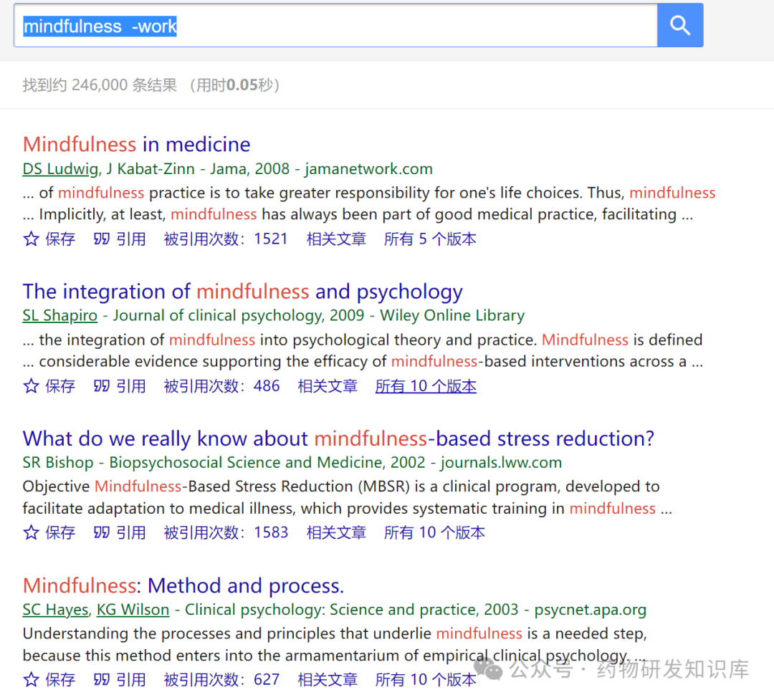Click the star icon to save 'Mindfulness in medicine'
This screenshot has height=700, width=774.
(29, 238)
